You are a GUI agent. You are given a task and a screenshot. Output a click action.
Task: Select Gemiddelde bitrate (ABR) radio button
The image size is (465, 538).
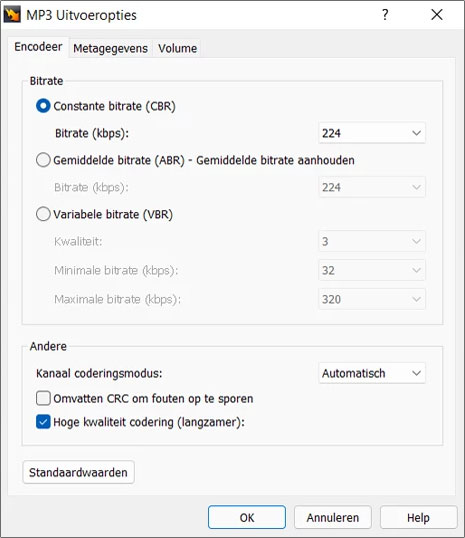coord(43,160)
